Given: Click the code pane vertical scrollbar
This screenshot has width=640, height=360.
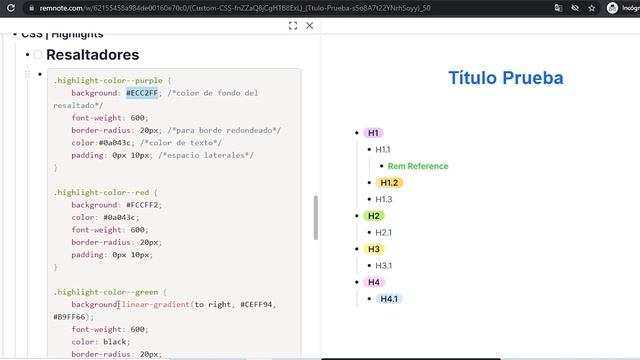Looking at the screenshot, I should (316, 218).
